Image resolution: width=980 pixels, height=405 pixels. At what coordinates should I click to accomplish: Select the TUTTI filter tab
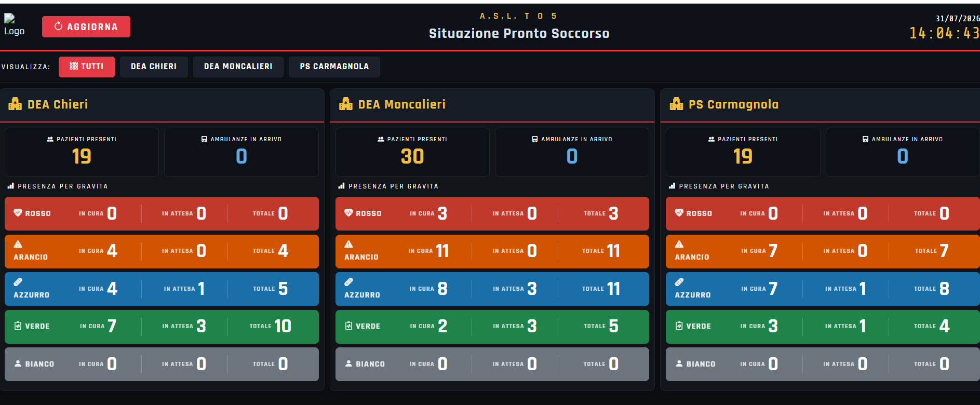click(x=87, y=66)
